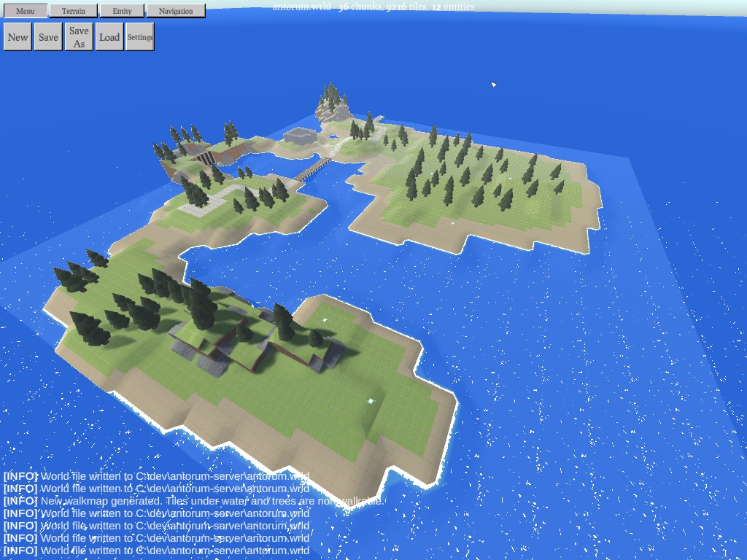This screenshot has height=560, width=747.
Task: Open the Settings button
Action: pos(140,37)
